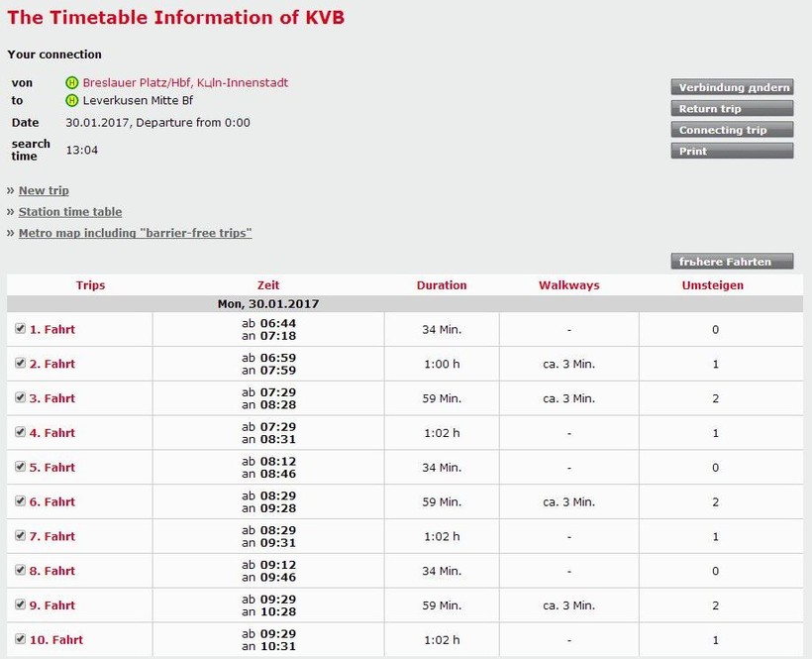Open the 10. Fahrt trip link
Screen dimensions: 812x659
(56, 640)
